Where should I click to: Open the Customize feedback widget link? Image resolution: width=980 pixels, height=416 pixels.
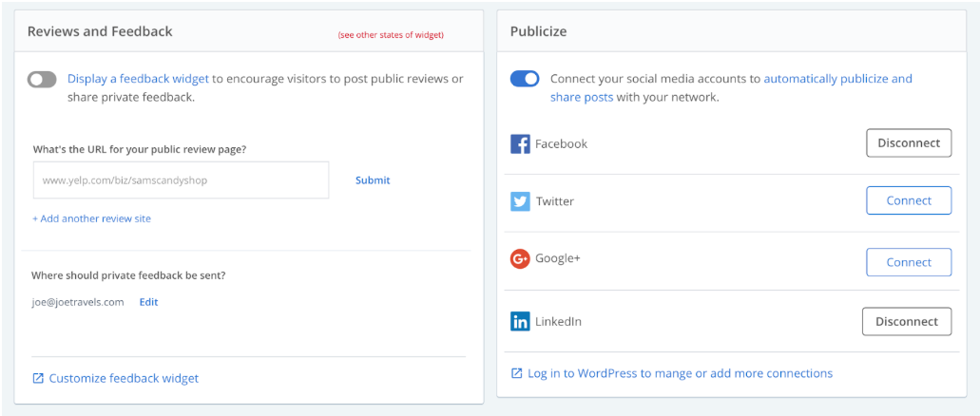[x=124, y=379]
